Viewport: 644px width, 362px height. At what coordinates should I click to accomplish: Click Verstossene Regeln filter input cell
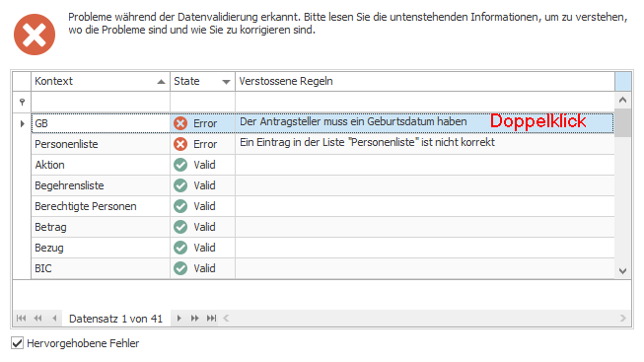pyautogui.click(x=425, y=102)
